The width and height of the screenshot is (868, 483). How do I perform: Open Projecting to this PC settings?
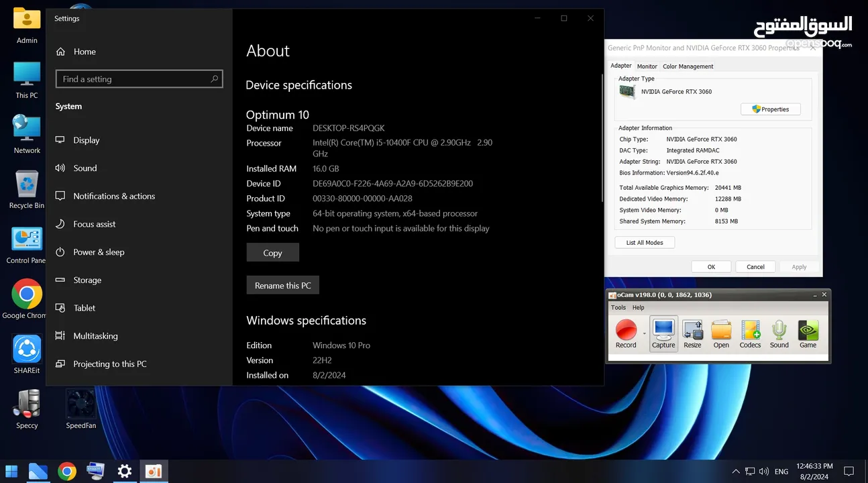point(140,364)
